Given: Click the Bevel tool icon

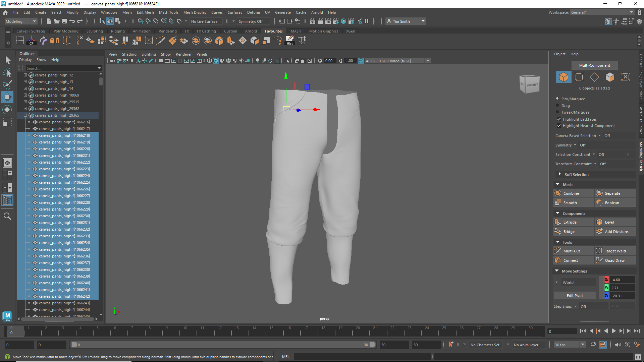Looking at the screenshot, I should click(600, 222).
